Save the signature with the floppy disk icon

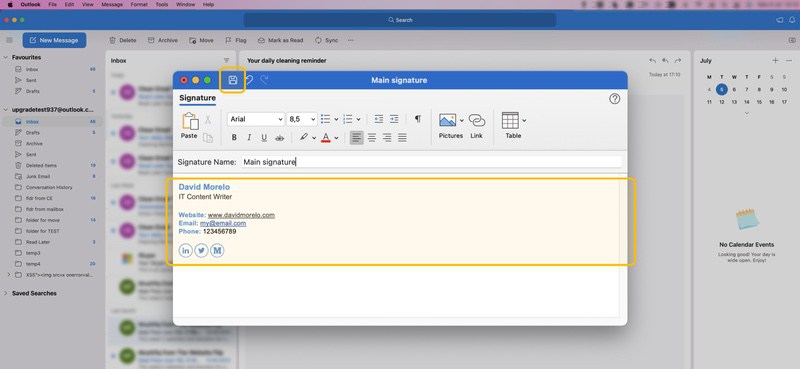[x=233, y=80]
